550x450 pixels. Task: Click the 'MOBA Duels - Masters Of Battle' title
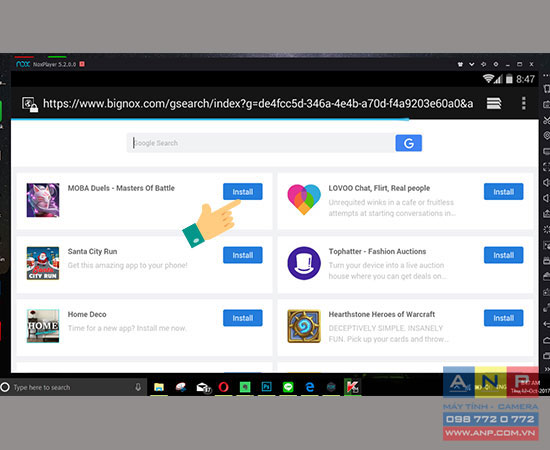[x=121, y=188]
